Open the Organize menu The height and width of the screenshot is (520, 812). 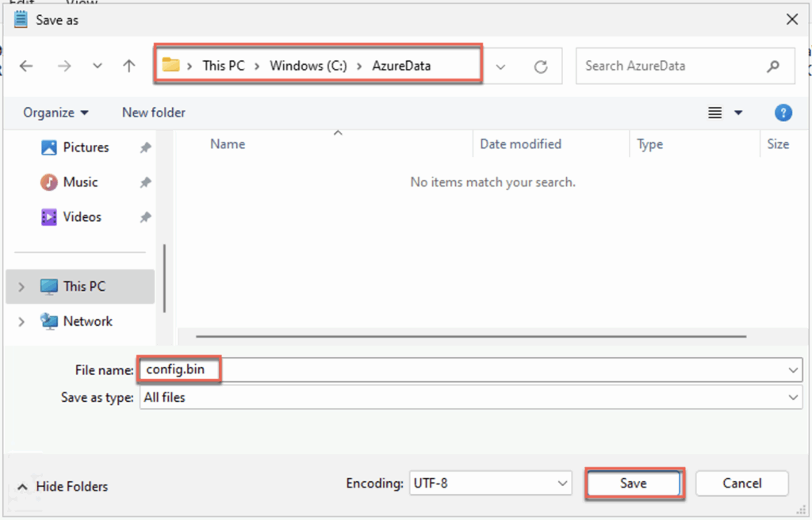tap(56, 113)
